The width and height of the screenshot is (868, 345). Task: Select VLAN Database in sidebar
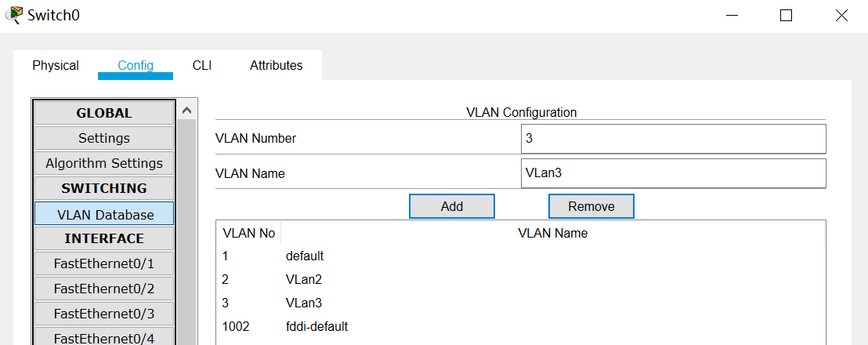(105, 214)
